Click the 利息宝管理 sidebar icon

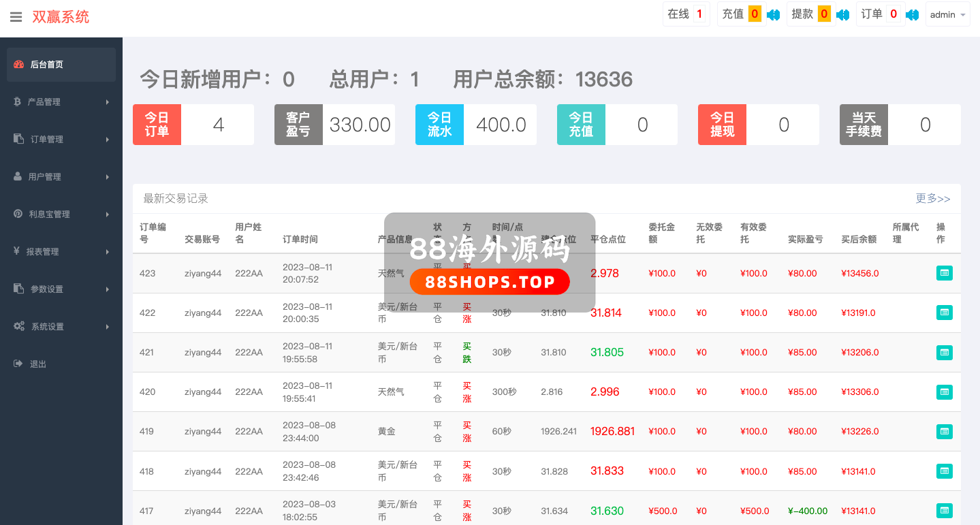click(18, 214)
